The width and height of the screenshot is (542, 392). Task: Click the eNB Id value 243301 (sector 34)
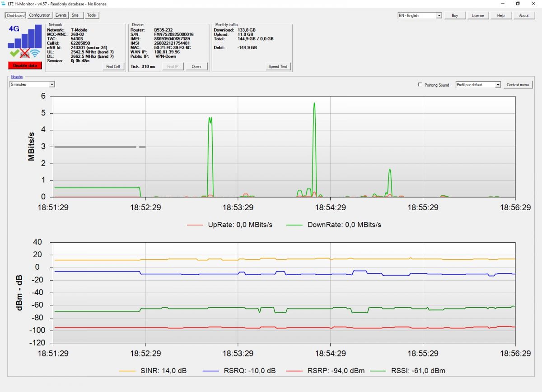coord(89,47)
